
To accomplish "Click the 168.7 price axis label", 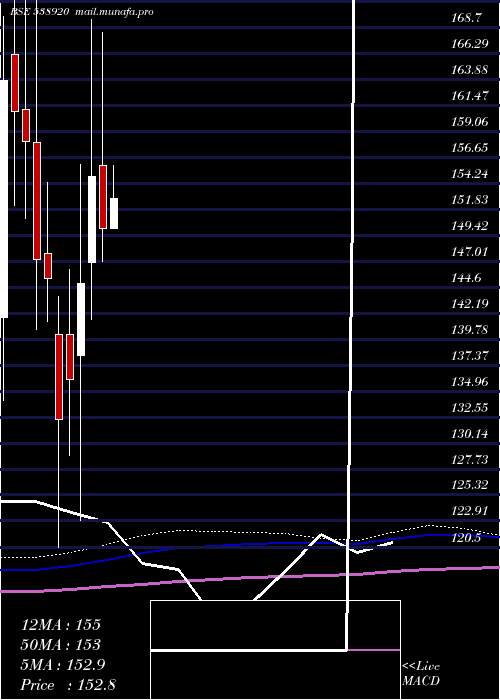I will coord(467,18).
